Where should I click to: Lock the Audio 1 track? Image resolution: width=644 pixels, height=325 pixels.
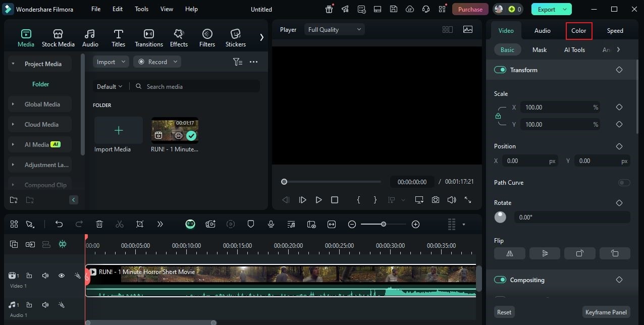pos(29,305)
